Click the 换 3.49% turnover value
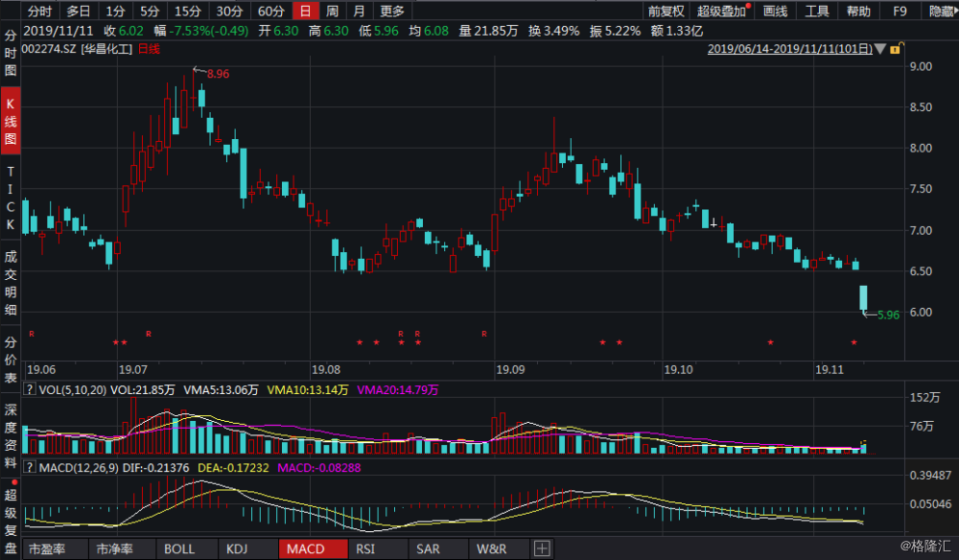The width and height of the screenshot is (959, 560). point(553,31)
